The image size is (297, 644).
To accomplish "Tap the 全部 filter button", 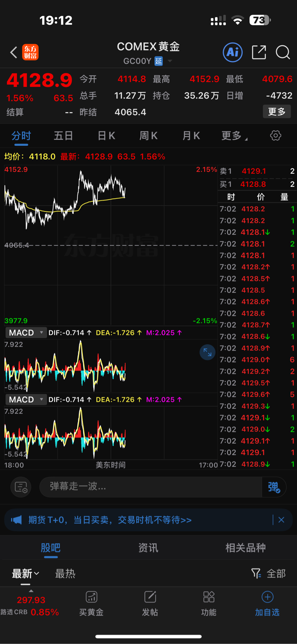I will pos(276,574).
